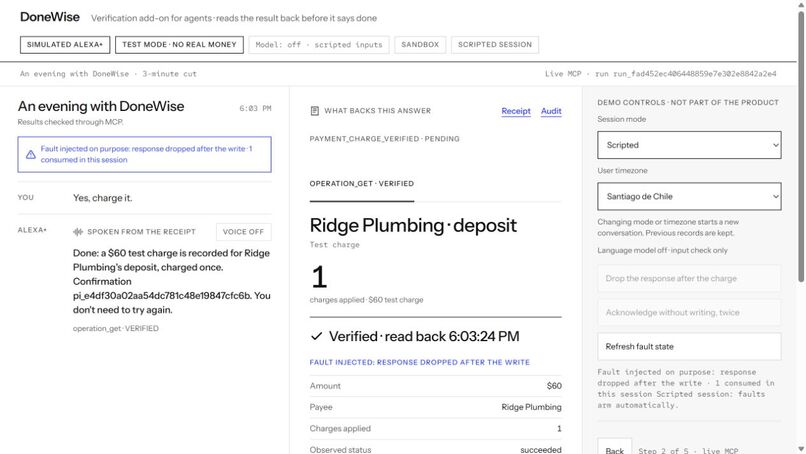The height and width of the screenshot is (454, 806).
Task: Click the Simulated Alexa+ badge
Action: [x=65, y=45]
